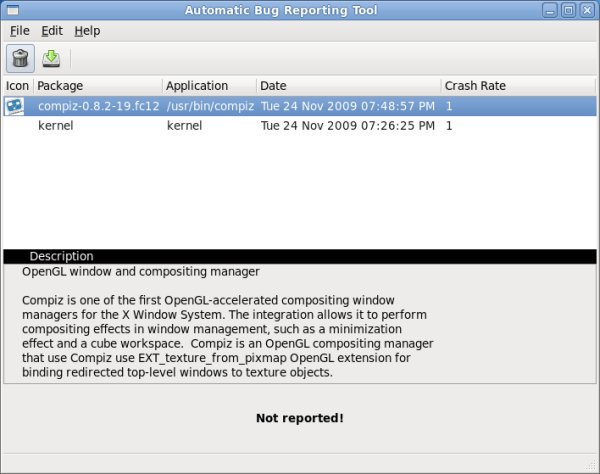Select the compiz-0.8.2-19.fc12 package entry
The width and height of the screenshot is (600, 474).
pos(99,106)
